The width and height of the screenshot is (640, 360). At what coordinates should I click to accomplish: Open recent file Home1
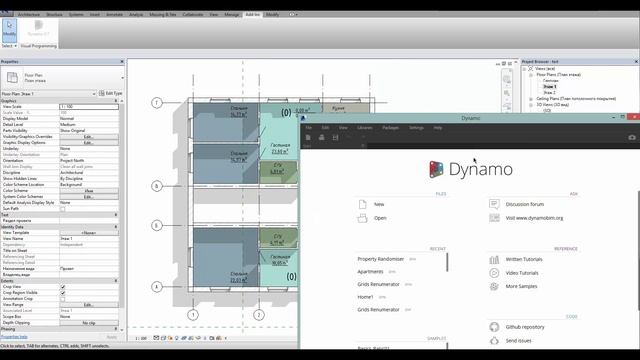click(365, 297)
